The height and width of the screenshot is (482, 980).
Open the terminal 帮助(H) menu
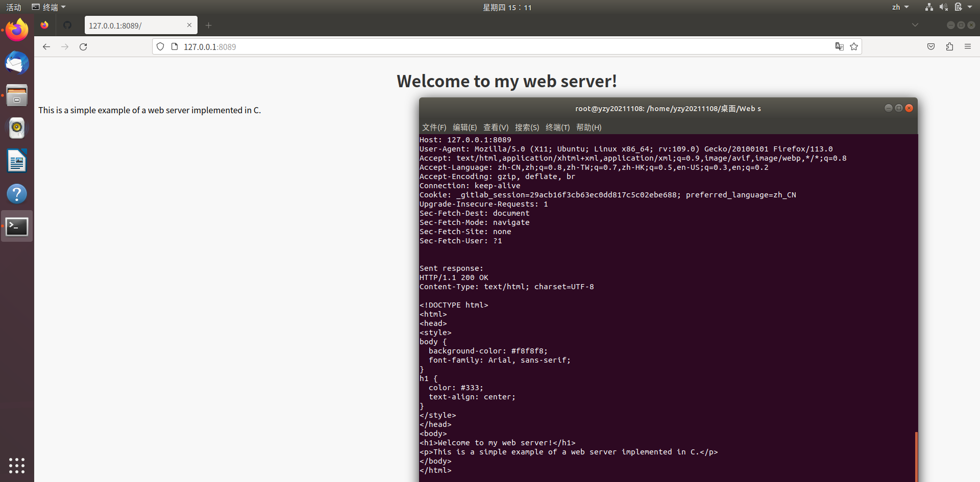589,128
